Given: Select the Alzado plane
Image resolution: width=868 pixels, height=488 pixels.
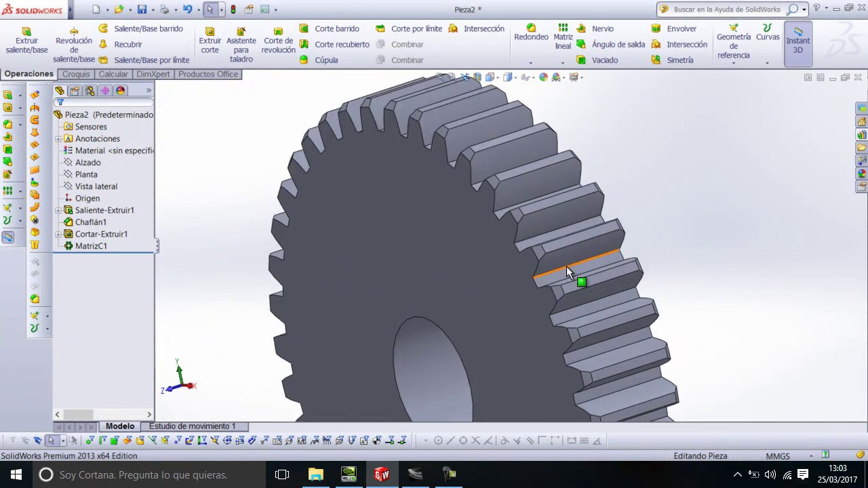Looking at the screenshot, I should coord(87,163).
